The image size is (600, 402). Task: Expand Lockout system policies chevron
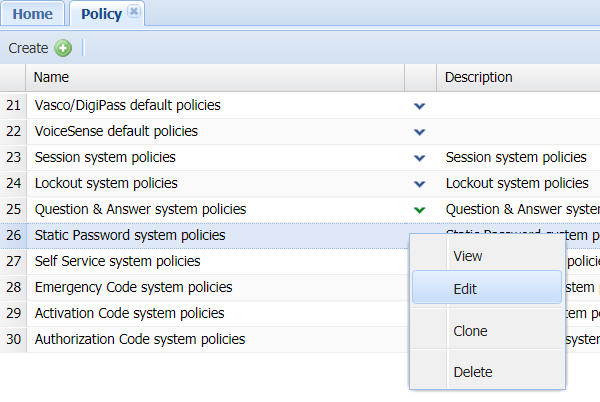coord(420,183)
